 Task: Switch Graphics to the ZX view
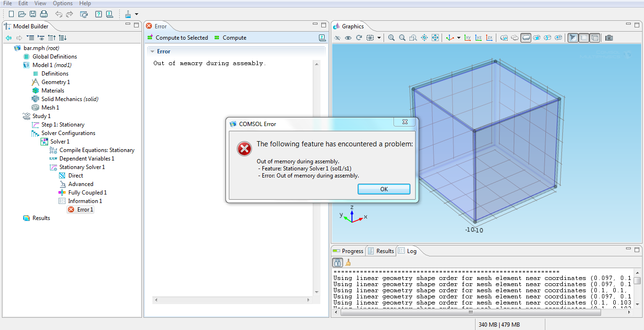coord(490,38)
